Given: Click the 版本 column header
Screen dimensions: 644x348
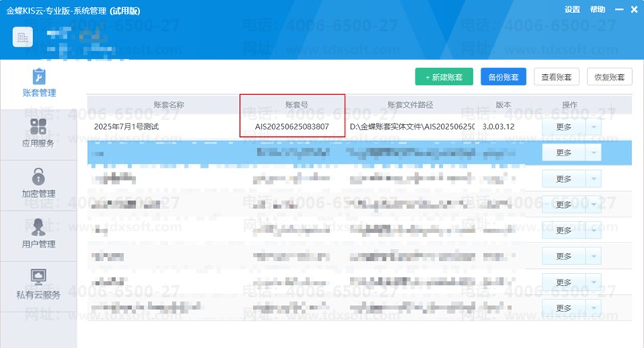Looking at the screenshot, I should 503,105.
